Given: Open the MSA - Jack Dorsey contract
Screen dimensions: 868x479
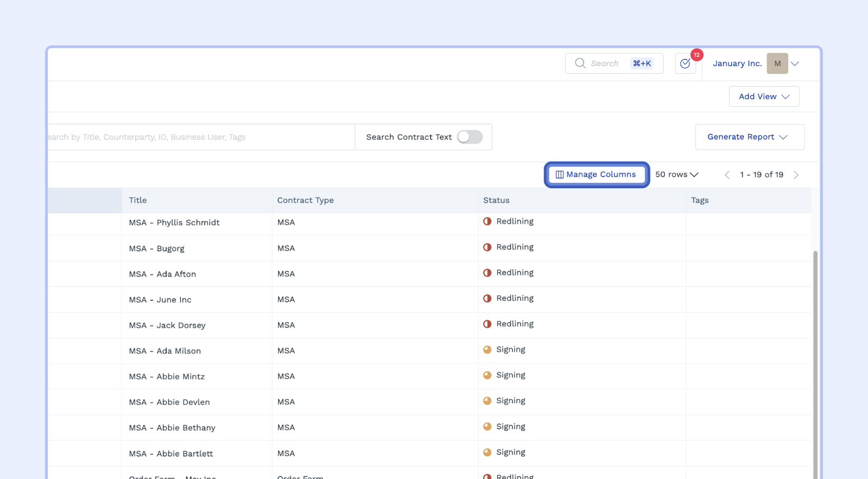Looking at the screenshot, I should click(167, 325).
